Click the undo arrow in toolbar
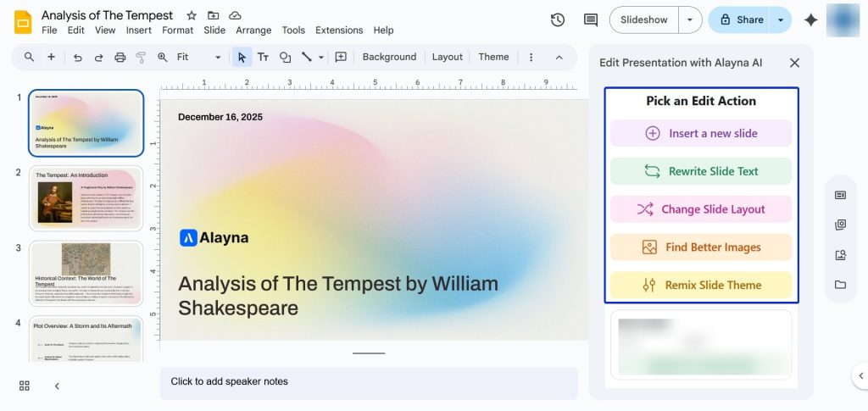Image resolution: width=868 pixels, height=411 pixels. pos(78,57)
